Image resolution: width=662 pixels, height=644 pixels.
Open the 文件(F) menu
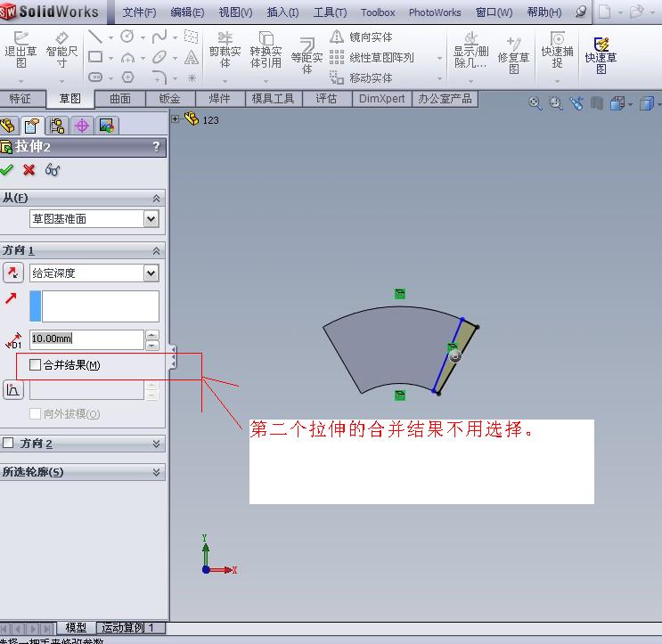pyautogui.click(x=139, y=12)
